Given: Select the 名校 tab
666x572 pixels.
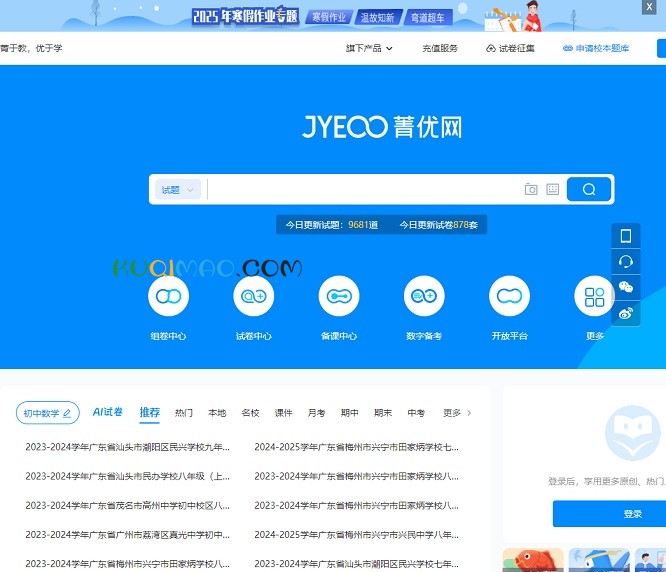Looking at the screenshot, I should click(x=250, y=413).
